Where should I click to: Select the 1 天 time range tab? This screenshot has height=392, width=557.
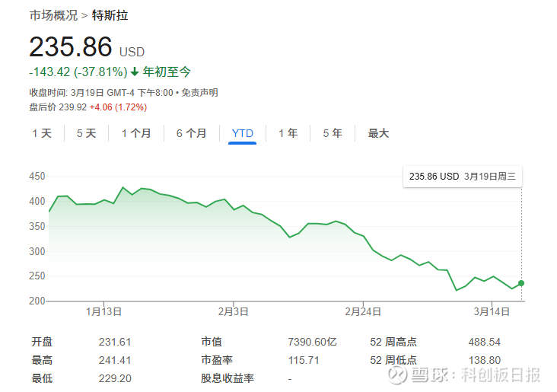[x=42, y=133]
